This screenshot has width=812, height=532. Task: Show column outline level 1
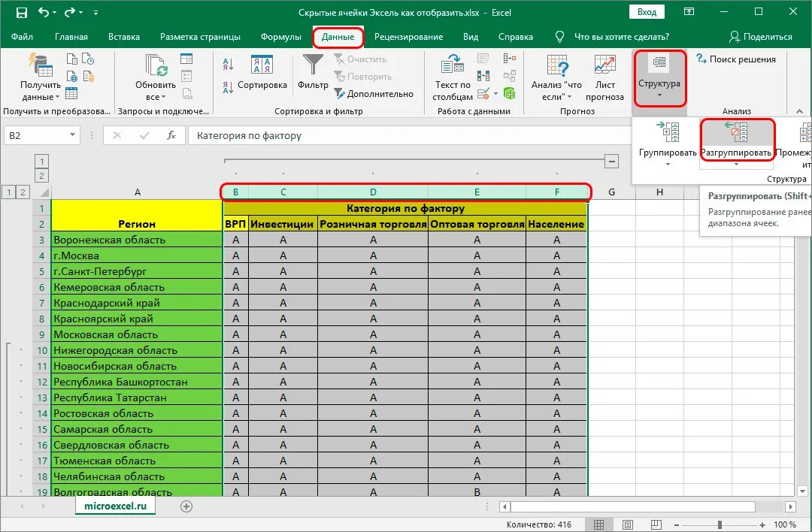41,162
